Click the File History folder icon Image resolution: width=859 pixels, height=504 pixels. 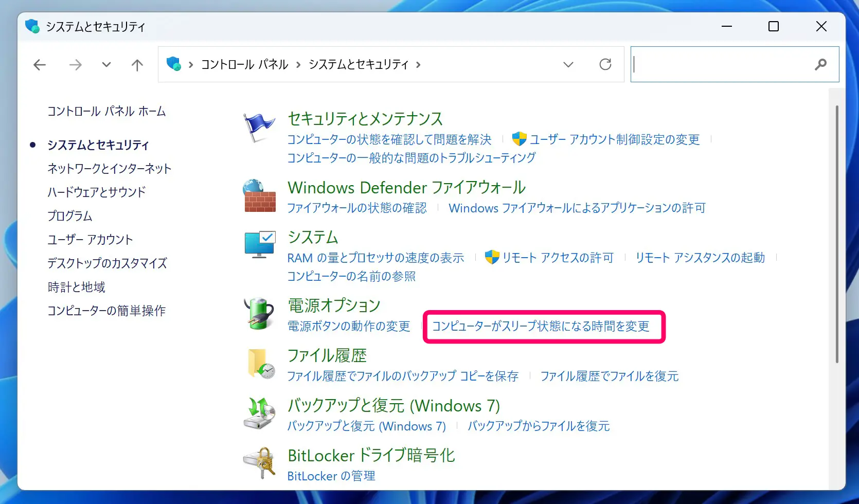tap(260, 364)
